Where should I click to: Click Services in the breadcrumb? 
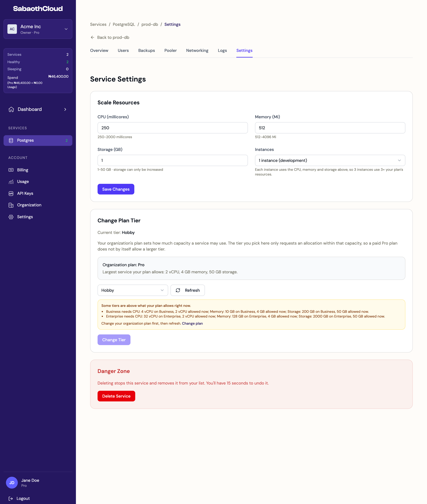[x=98, y=24]
